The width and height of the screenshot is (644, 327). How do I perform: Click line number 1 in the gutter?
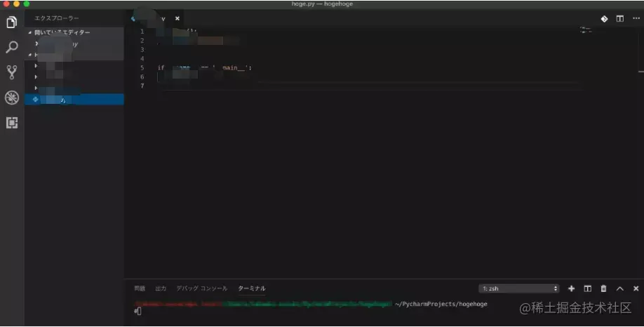(142, 32)
